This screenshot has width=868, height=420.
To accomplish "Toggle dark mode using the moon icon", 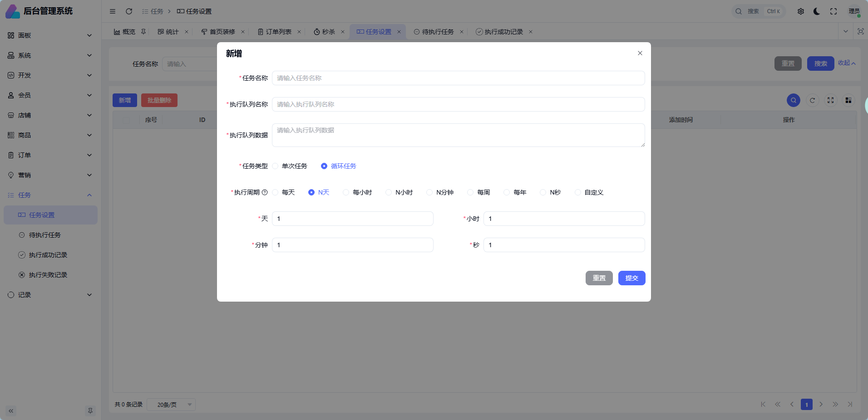I will pyautogui.click(x=816, y=11).
